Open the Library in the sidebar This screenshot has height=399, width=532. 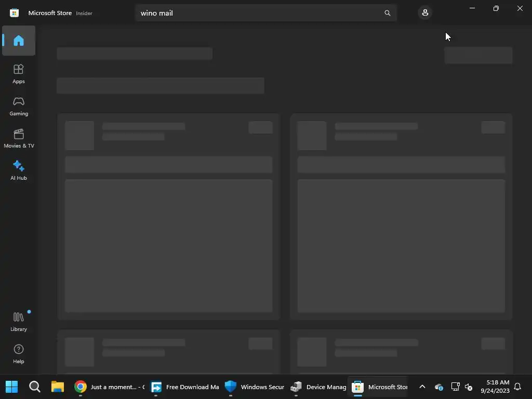click(19, 322)
